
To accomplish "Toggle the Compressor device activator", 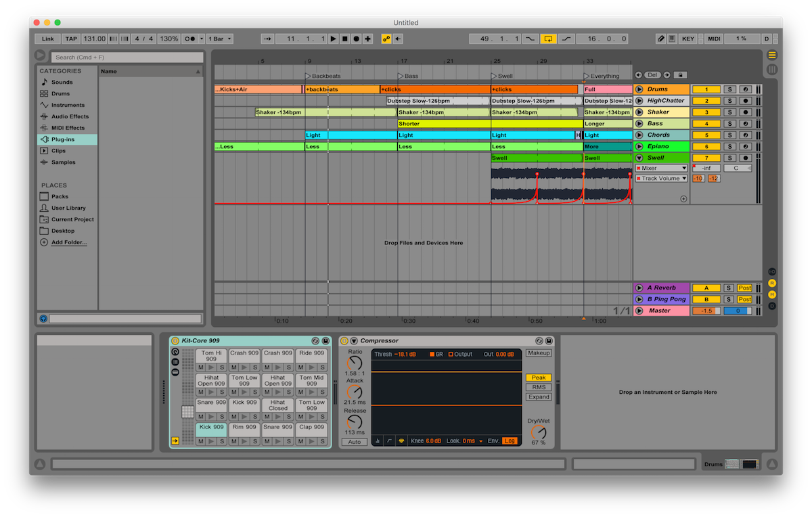I will [344, 341].
